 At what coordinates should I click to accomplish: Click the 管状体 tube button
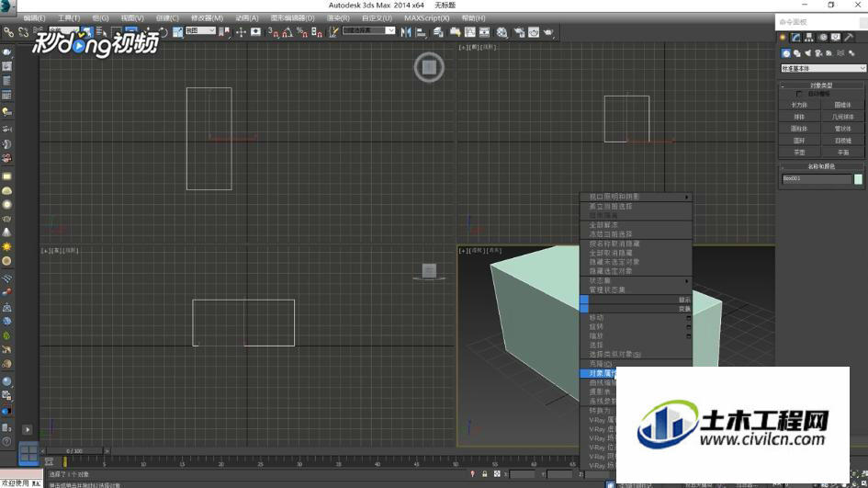[842, 129]
